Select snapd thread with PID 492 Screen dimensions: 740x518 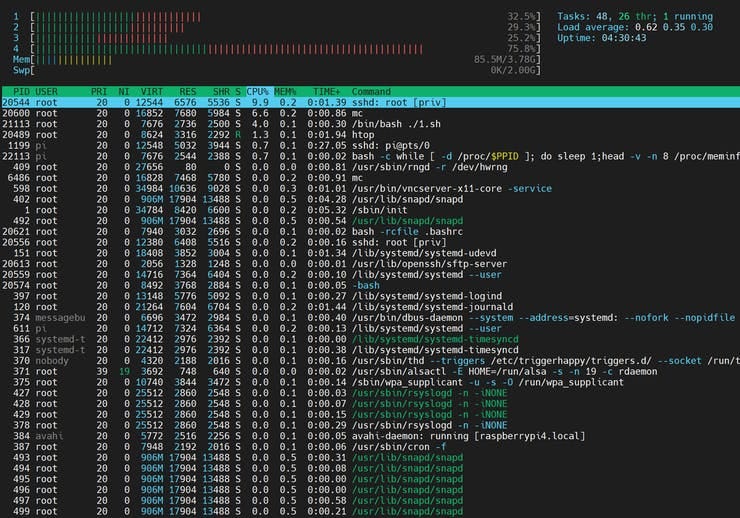370,221
